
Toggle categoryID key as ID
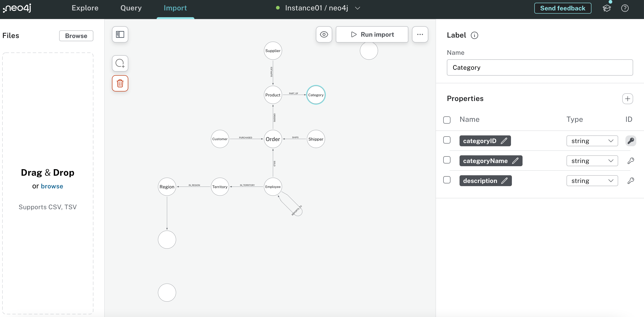point(630,141)
